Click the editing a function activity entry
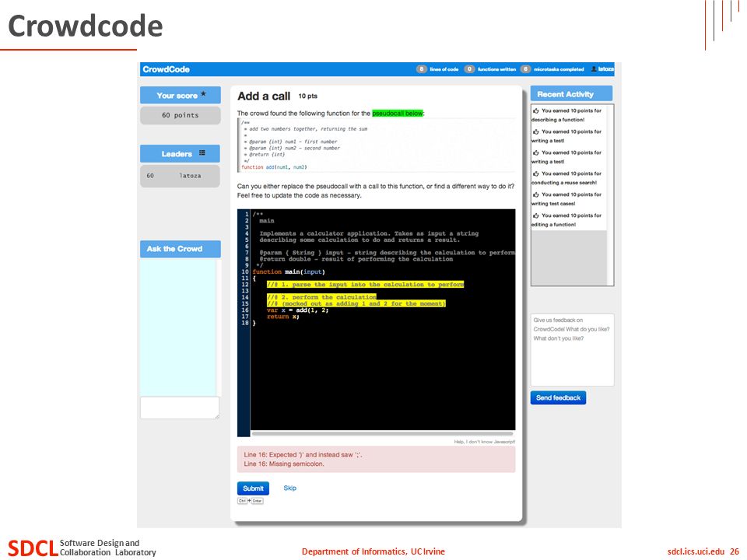Screen dimensions: 747x560 pos(567,220)
